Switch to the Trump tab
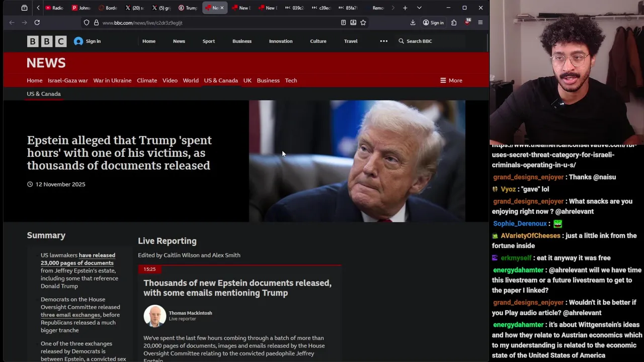The width and height of the screenshot is (644, 362). (188, 8)
